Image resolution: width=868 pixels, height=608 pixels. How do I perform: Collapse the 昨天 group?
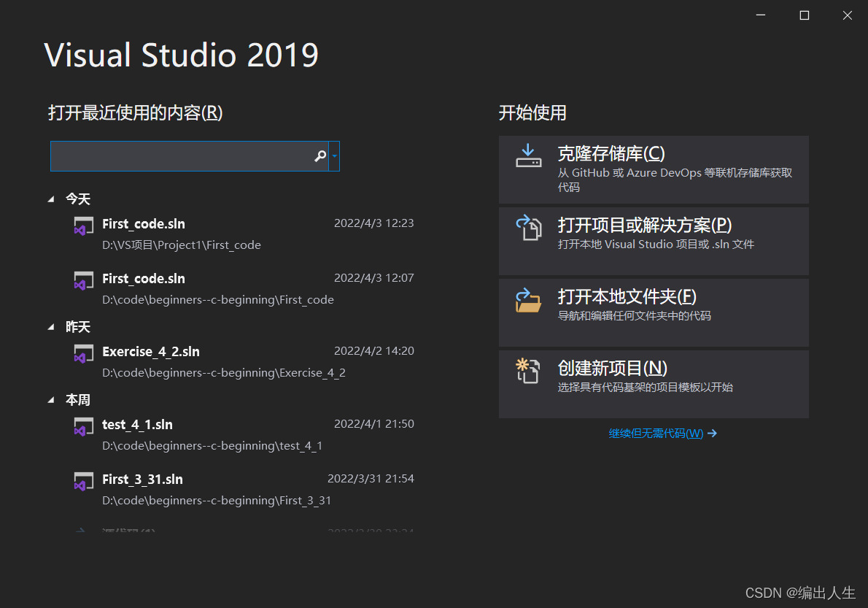[51, 327]
